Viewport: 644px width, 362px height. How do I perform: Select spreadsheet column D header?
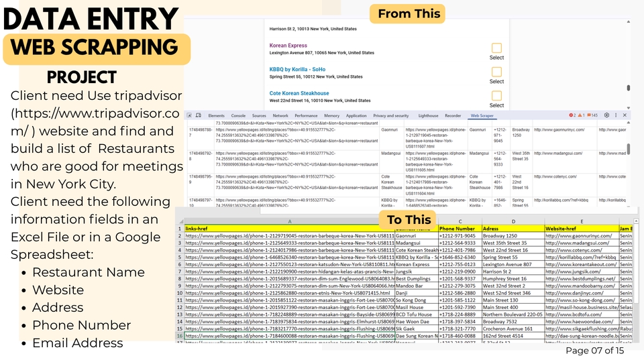click(x=513, y=221)
